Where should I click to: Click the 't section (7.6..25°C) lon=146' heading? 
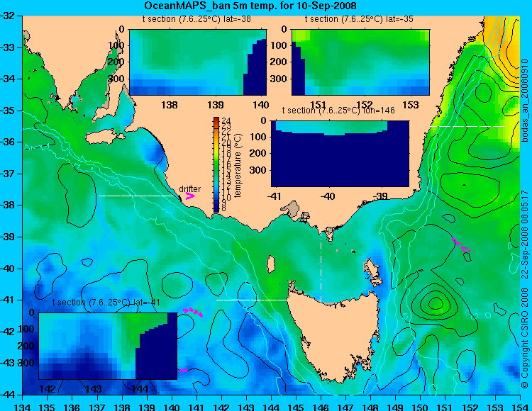coord(338,111)
